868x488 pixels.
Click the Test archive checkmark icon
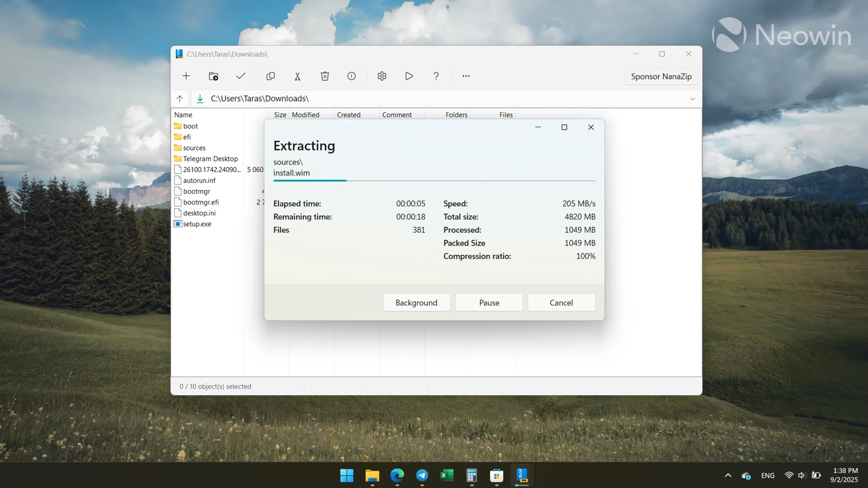[x=241, y=76]
